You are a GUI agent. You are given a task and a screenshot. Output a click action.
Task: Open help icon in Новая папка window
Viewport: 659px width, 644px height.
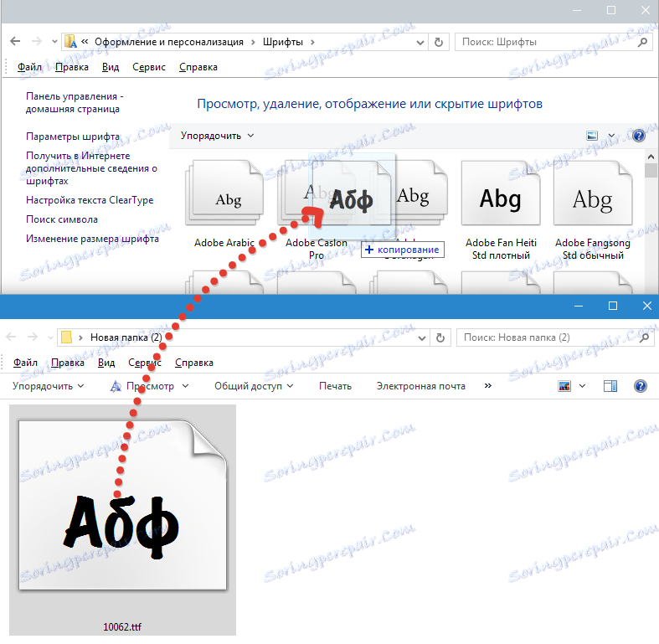click(640, 386)
